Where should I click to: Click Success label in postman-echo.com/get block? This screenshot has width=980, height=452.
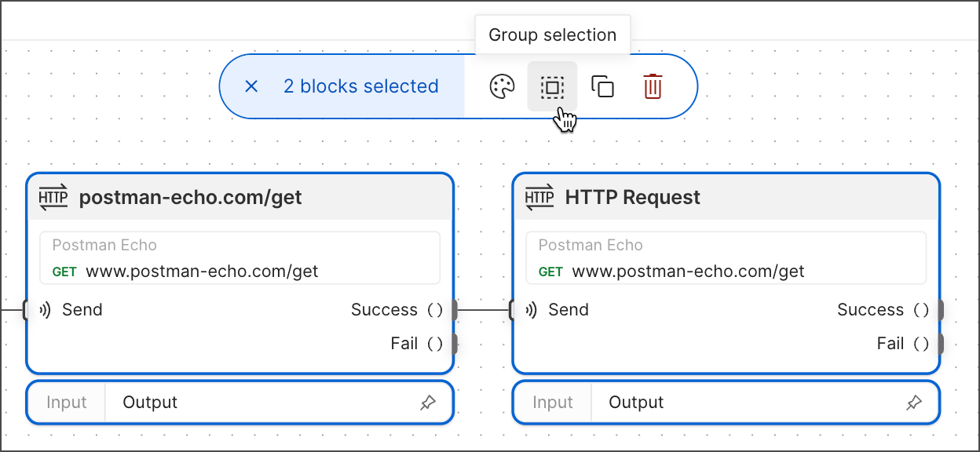(x=384, y=310)
